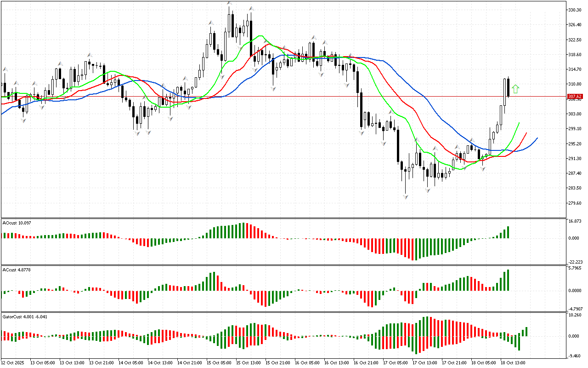Select the latest green AOcust histogram bar
The image size is (588, 368).
pos(509,232)
